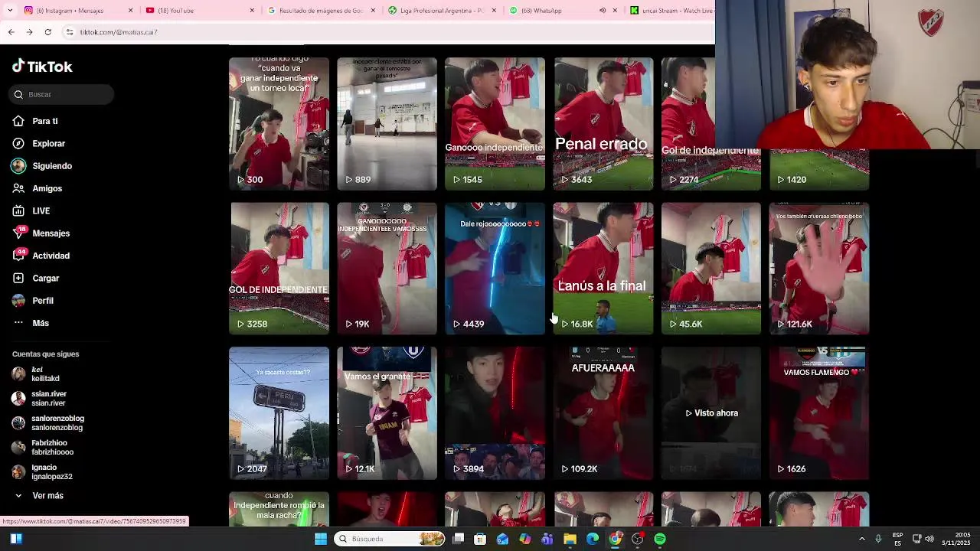Switch to the Instagram Mensajes tab
This screenshot has width=980, height=551.
point(76,11)
